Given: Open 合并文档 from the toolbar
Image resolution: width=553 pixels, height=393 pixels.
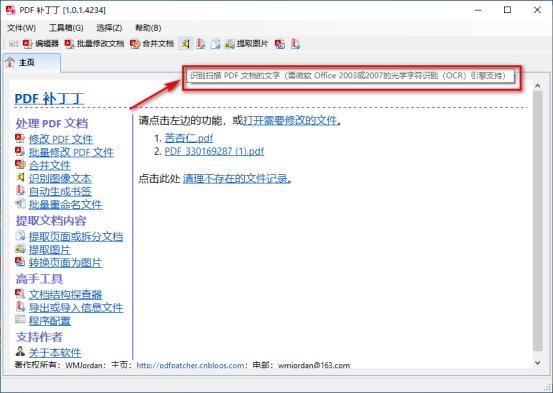Looking at the screenshot, I should [152, 44].
